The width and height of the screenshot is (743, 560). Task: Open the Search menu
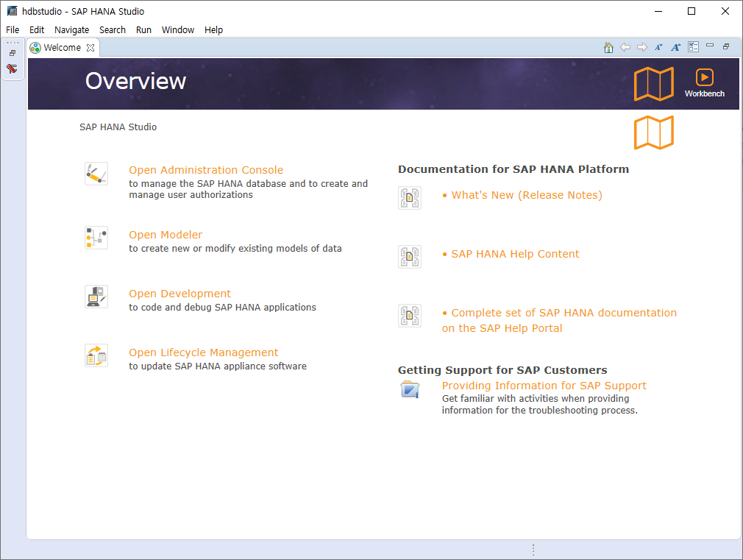(113, 30)
